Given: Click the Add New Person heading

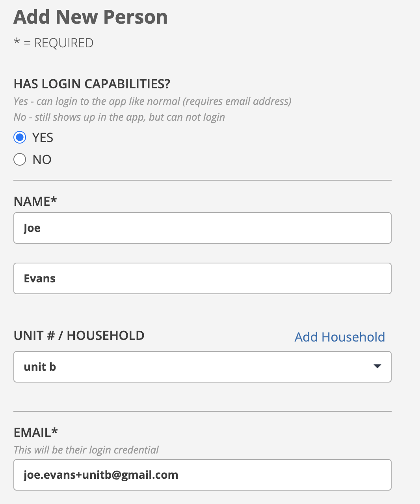Looking at the screenshot, I should [91, 17].
